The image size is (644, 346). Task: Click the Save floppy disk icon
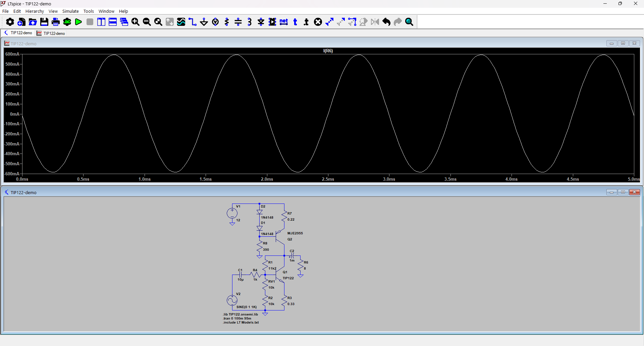coord(44,22)
